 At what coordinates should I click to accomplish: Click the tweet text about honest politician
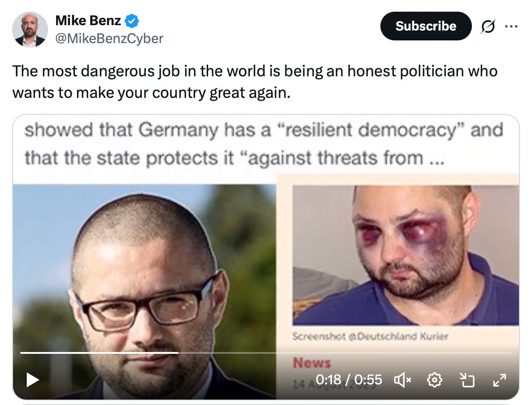pyautogui.click(x=255, y=82)
